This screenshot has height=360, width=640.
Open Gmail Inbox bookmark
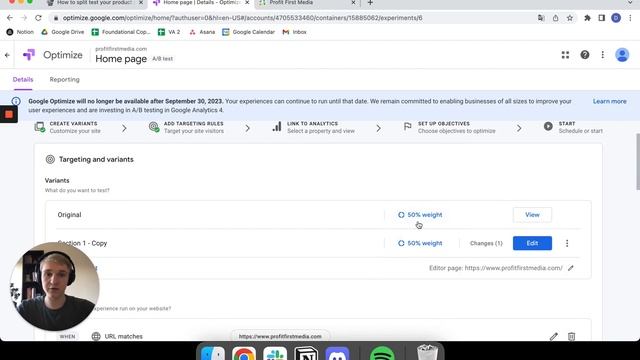point(294,32)
